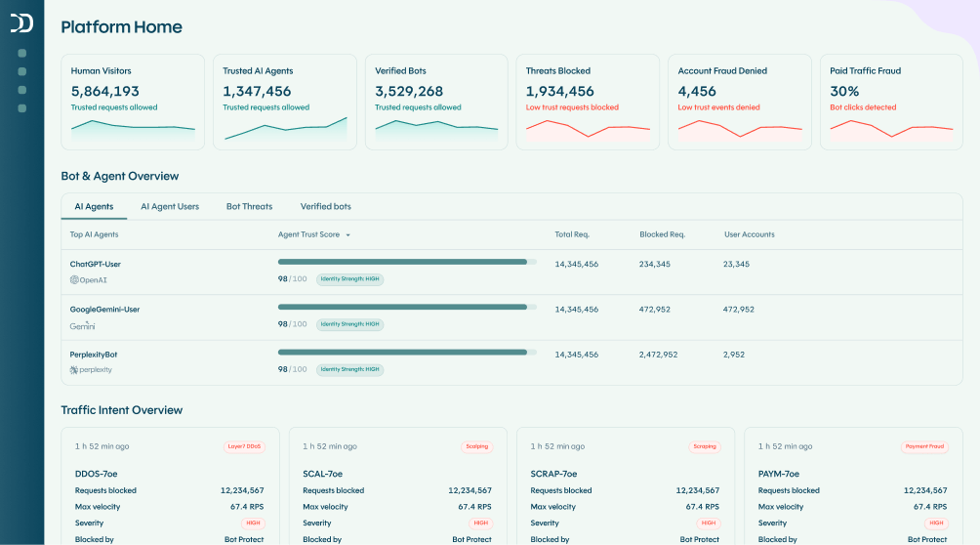Click the Verified Bots count 3,529,268
Screen dimensions: 980x545
pos(409,92)
